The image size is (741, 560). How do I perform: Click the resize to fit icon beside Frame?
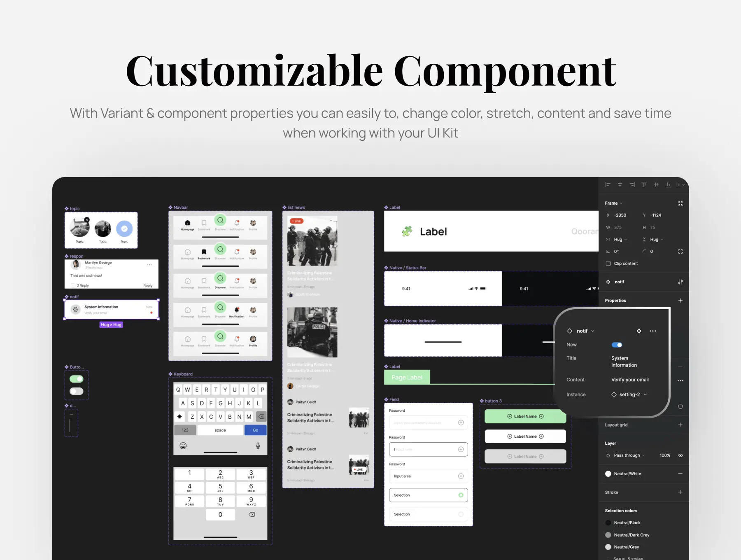pyautogui.click(x=680, y=203)
